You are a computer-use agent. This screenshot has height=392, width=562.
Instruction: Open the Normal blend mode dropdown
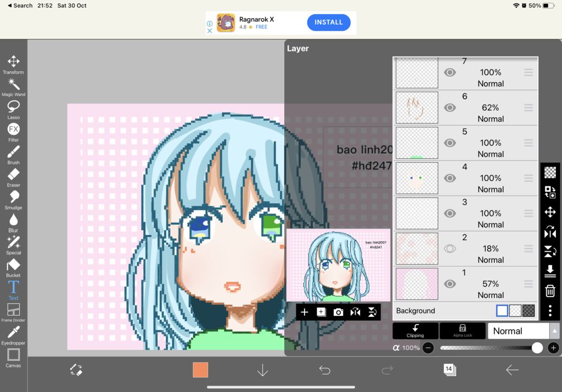(518, 331)
